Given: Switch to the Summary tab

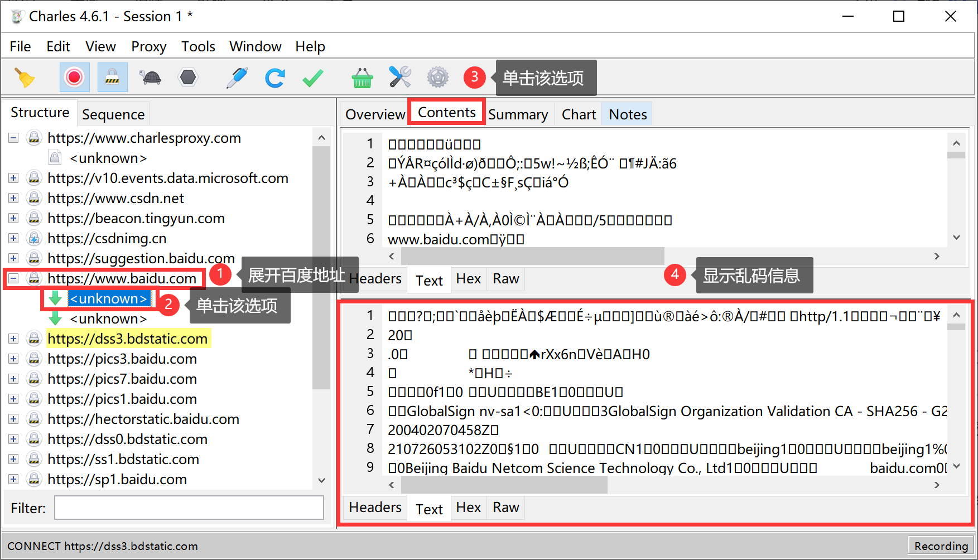Looking at the screenshot, I should (x=518, y=114).
